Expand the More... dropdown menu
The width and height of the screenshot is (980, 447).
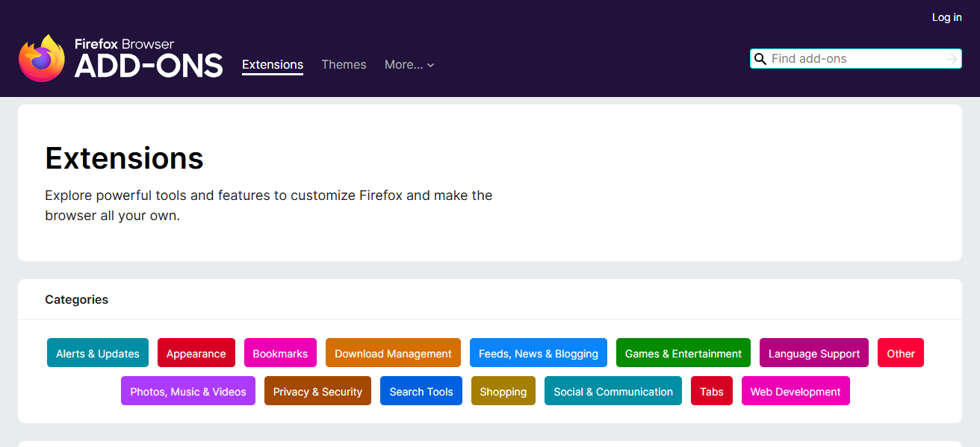(409, 65)
